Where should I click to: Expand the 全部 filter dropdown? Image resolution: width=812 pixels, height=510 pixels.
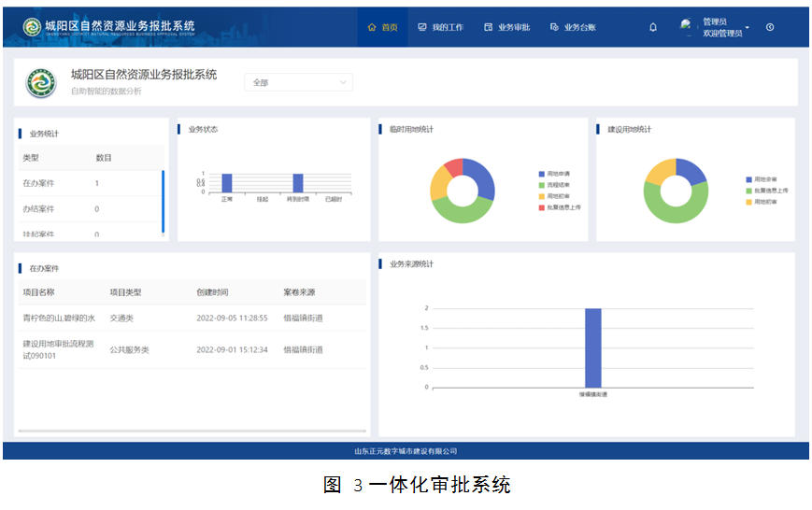click(x=298, y=82)
